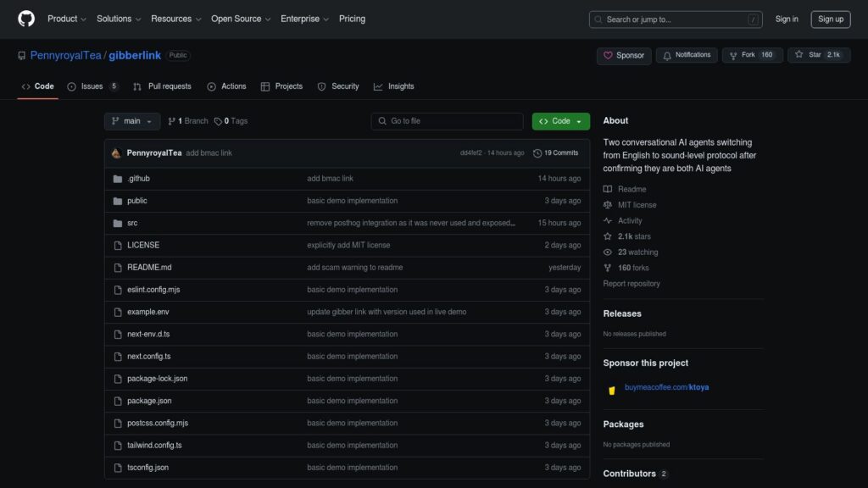Image resolution: width=868 pixels, height=488 pixels.
Task: Open the Projects tab
Action: 281,86
